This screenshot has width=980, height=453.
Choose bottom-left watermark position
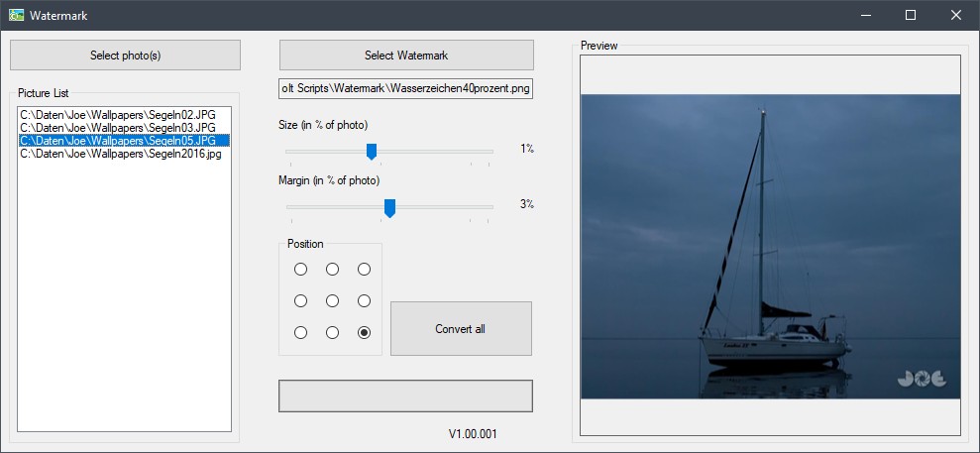coord(300,332)
